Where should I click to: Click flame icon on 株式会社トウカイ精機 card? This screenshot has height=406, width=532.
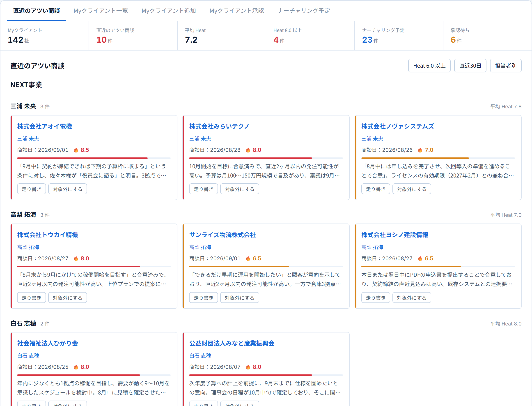pos(76,258)
